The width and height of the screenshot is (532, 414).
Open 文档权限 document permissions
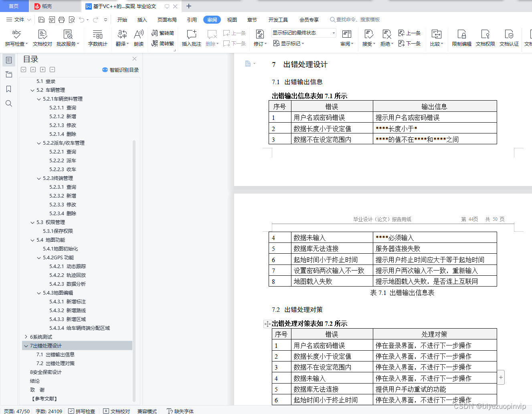(485, 38)
